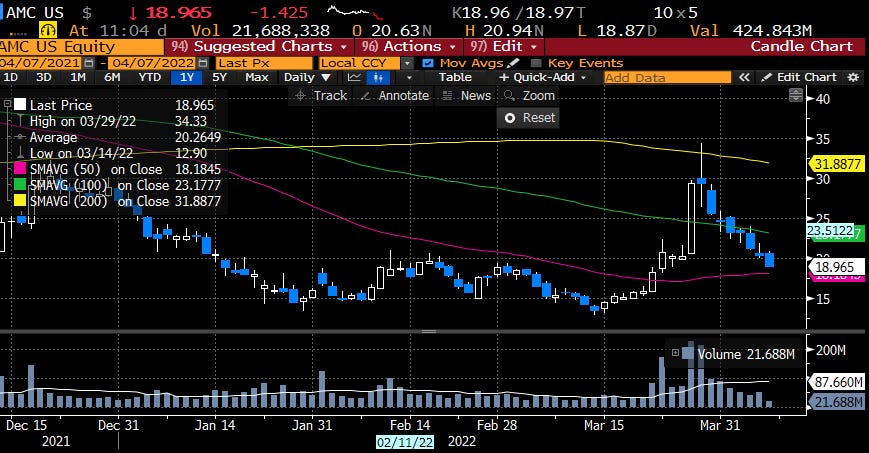
Task: Click the Add Data input field
Action: pos(667,78)
